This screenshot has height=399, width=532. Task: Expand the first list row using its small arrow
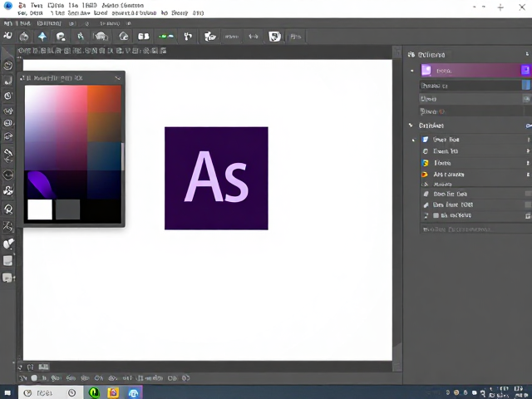coord(413,140)
